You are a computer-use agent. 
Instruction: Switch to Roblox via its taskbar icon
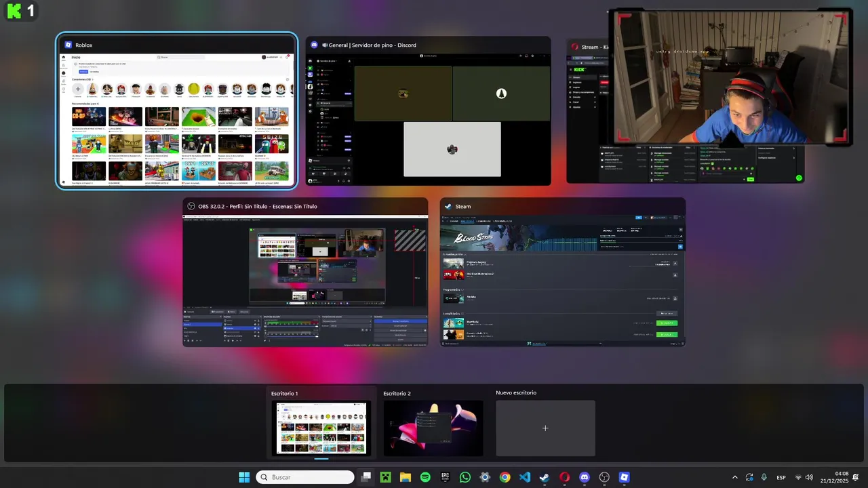pos(624,477)
